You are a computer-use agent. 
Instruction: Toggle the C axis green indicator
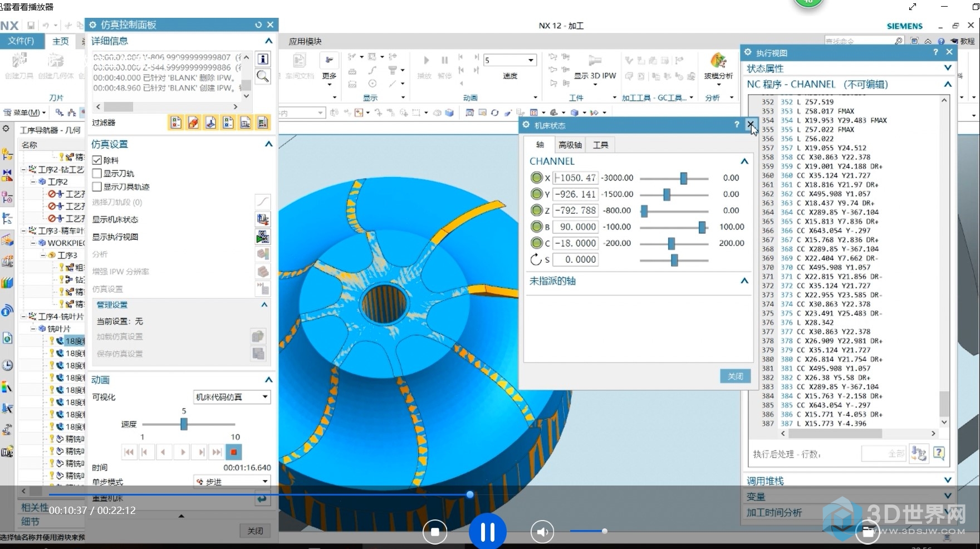point(536,243)
